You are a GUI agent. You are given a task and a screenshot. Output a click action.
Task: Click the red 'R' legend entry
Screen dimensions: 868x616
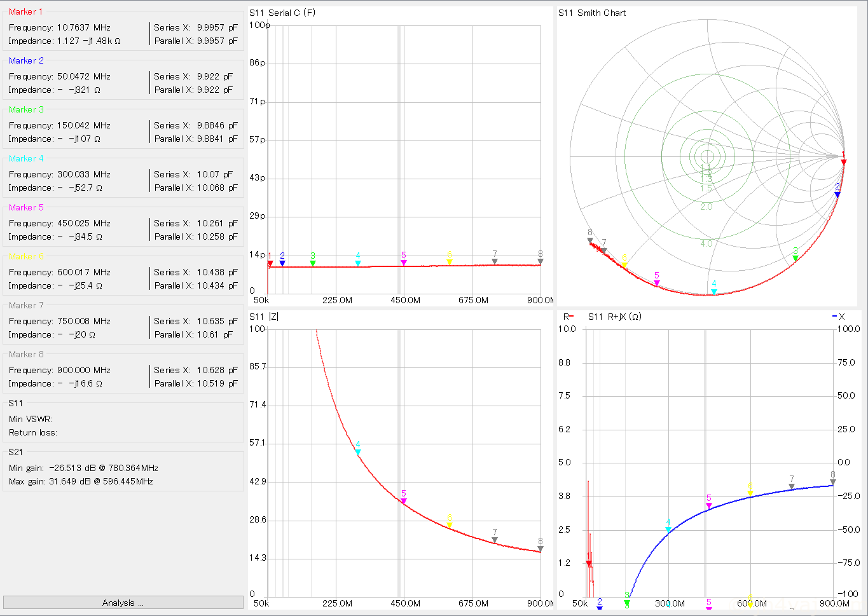568,317
